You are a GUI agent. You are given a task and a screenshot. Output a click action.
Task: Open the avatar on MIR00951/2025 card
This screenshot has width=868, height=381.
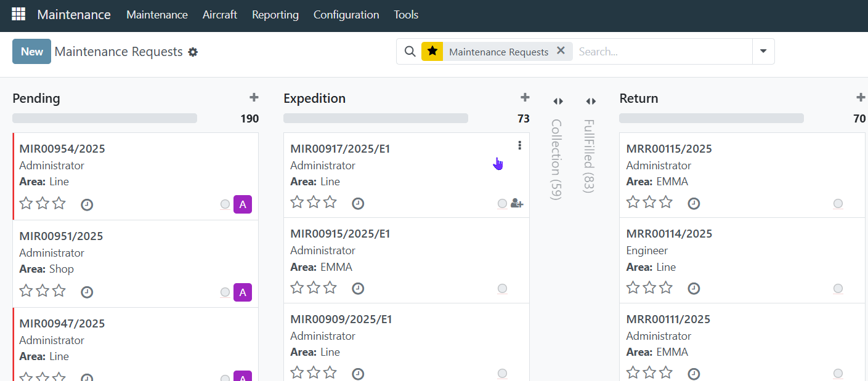point(243,292)
